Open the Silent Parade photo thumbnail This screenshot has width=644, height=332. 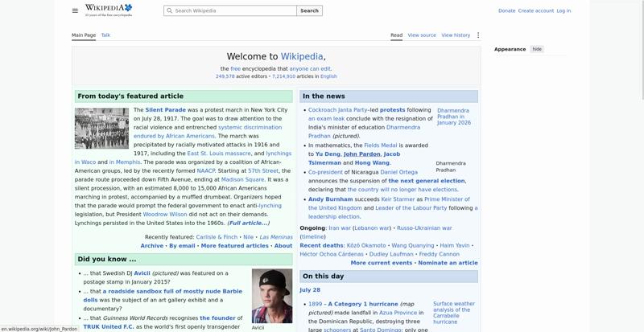coord(102,129)
